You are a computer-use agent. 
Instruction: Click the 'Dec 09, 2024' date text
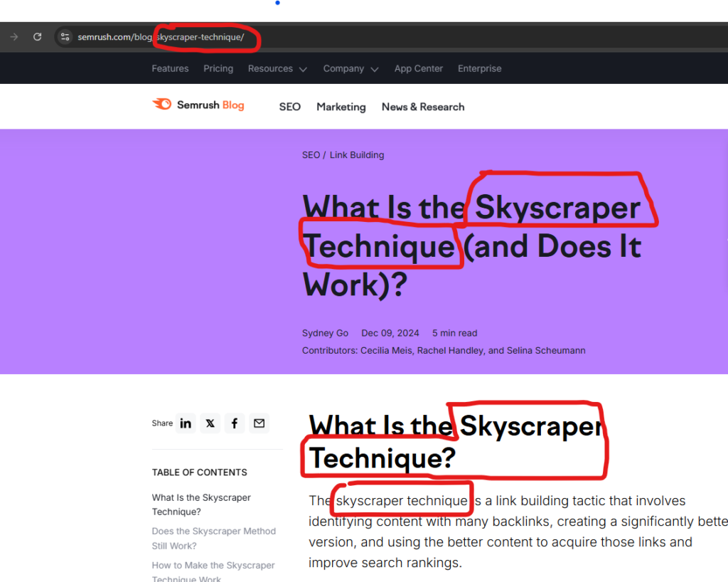(x=390, y=333)
